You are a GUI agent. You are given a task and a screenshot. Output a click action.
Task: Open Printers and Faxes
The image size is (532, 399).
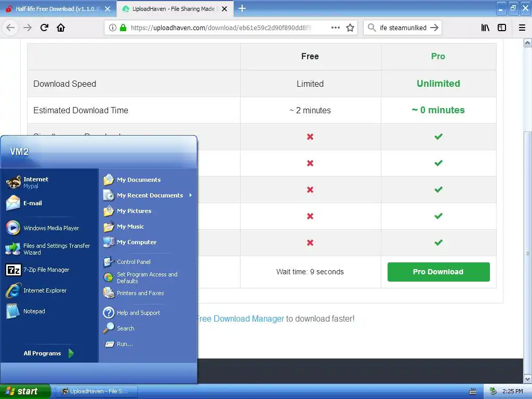(x=148, y=293)
